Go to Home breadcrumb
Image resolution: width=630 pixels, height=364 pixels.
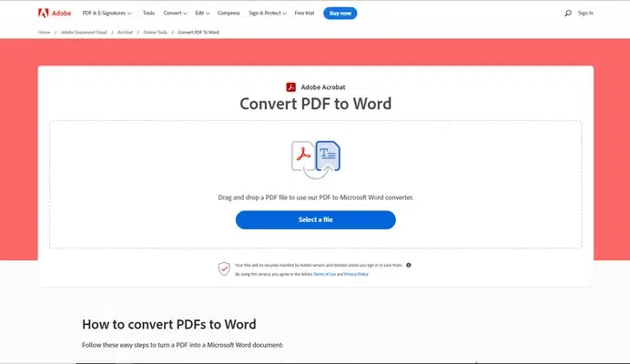click(45, 32)
